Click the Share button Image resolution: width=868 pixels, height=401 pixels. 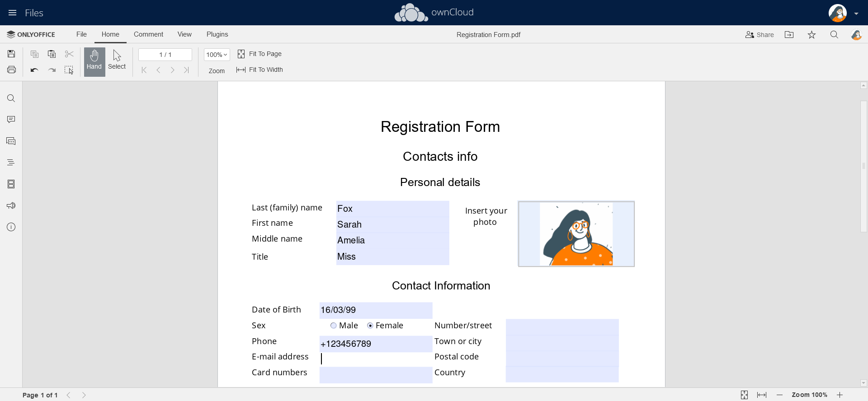[x=759, y=35]
